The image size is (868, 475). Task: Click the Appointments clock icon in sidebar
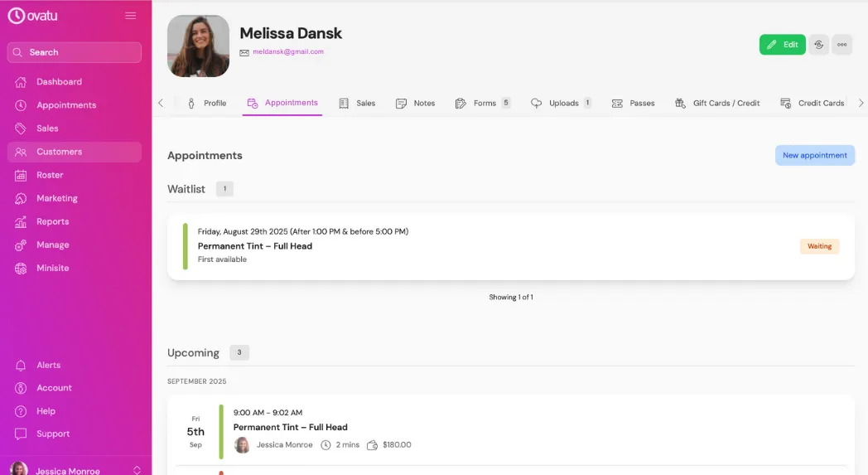pos(21,105)
